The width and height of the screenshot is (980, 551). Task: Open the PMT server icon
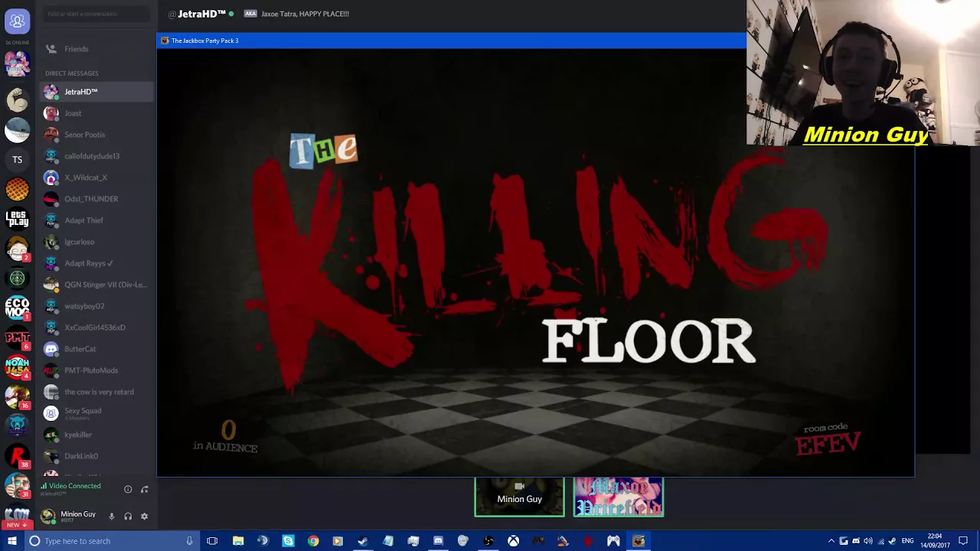click(17, 337)
